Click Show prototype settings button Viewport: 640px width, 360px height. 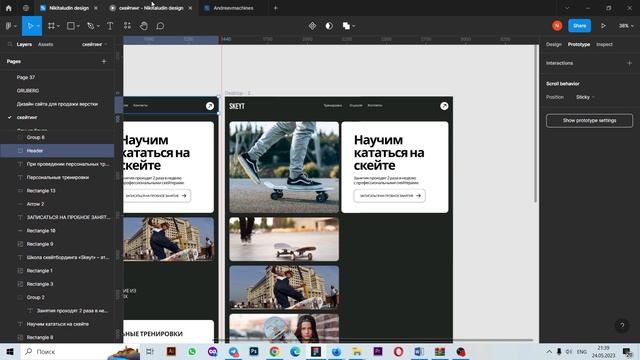click(x=589, y=120)
